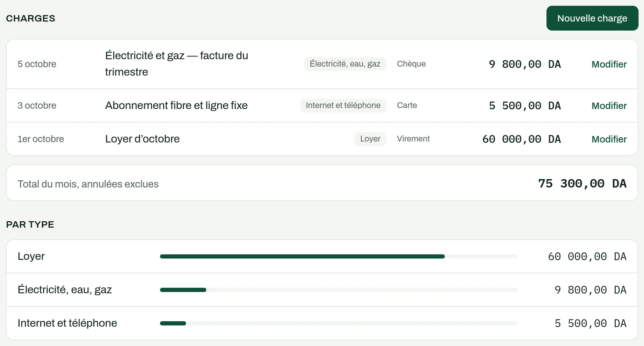The image size is (644, 346).
Task: Select the date 1er octobre
Action: pyautogui.click(x=41, y=139)
